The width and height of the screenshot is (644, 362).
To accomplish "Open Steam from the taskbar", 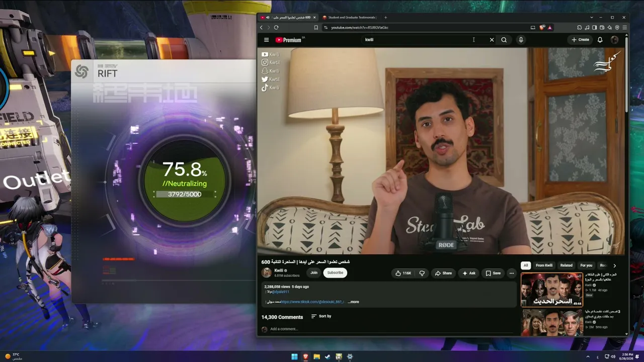I will pyautogui.click(x=328, y=356).
